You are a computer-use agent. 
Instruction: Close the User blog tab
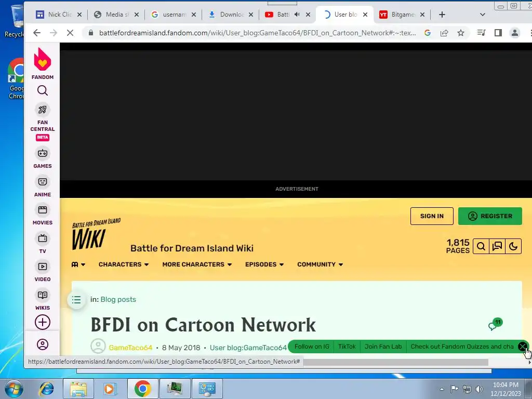click(365, 15)
